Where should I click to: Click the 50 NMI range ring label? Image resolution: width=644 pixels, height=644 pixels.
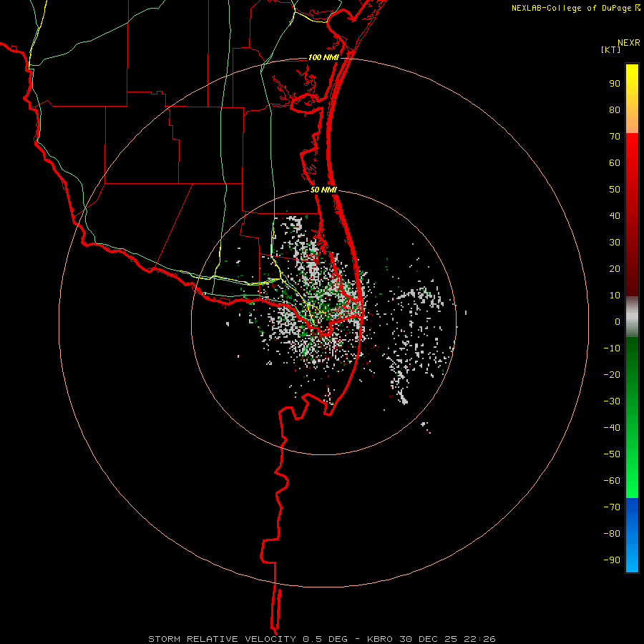(x=323, y=190)
